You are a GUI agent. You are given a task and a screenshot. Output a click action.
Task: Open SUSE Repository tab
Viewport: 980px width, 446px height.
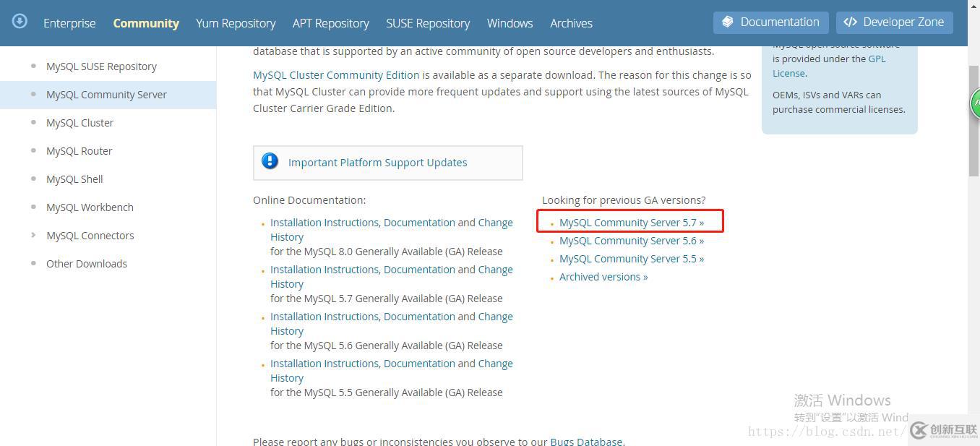click(x=428, y=23)
